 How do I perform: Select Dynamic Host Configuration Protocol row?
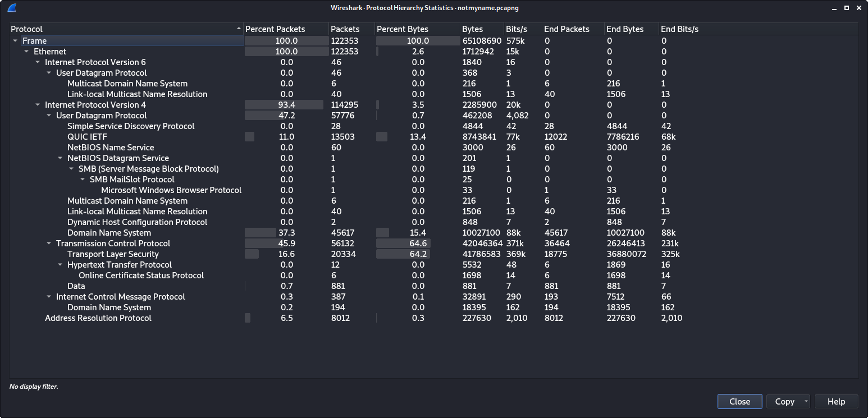pyautogui.click(x=433, y=222)
